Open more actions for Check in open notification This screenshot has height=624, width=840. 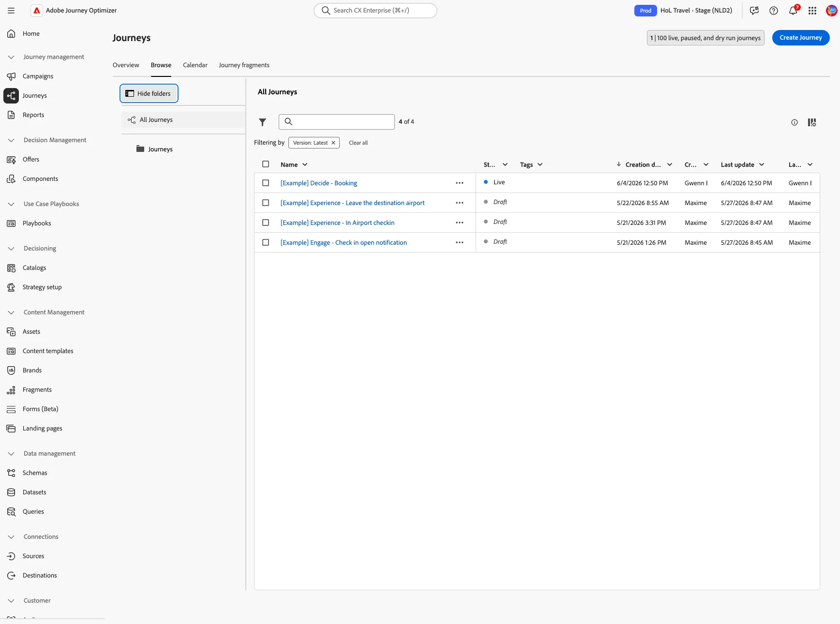[x=460, y=242]
